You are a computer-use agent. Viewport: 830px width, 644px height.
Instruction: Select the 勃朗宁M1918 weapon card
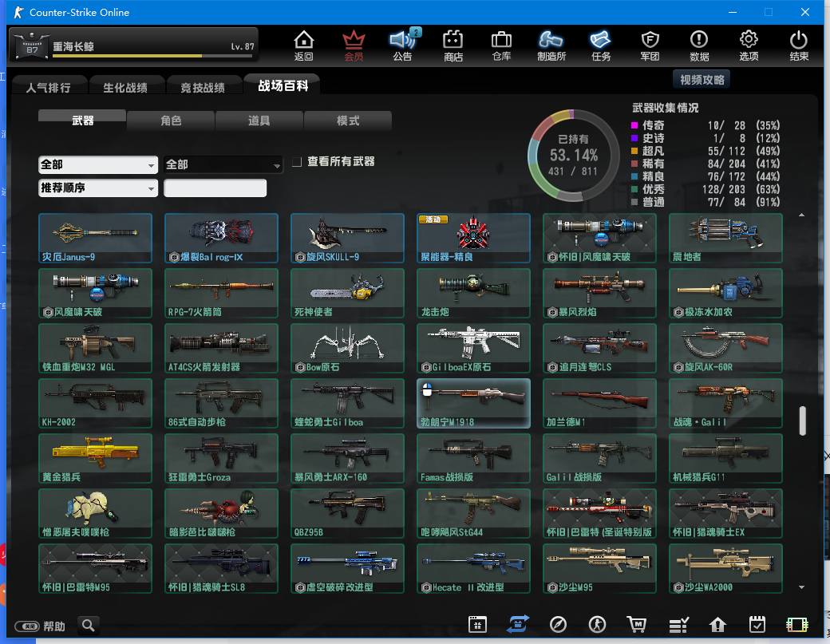pos(473,403)
